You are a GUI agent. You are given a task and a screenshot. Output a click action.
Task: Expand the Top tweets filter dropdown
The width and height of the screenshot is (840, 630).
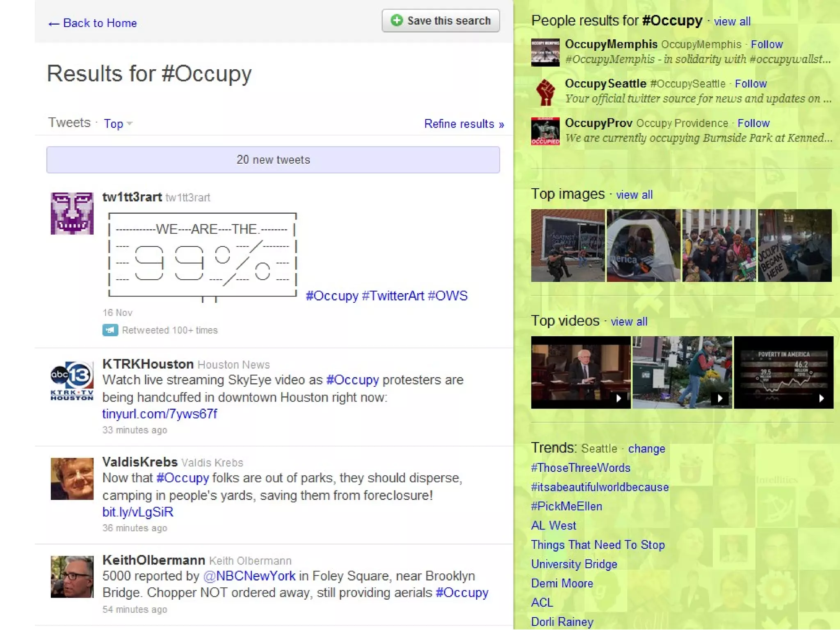point(118,123)
